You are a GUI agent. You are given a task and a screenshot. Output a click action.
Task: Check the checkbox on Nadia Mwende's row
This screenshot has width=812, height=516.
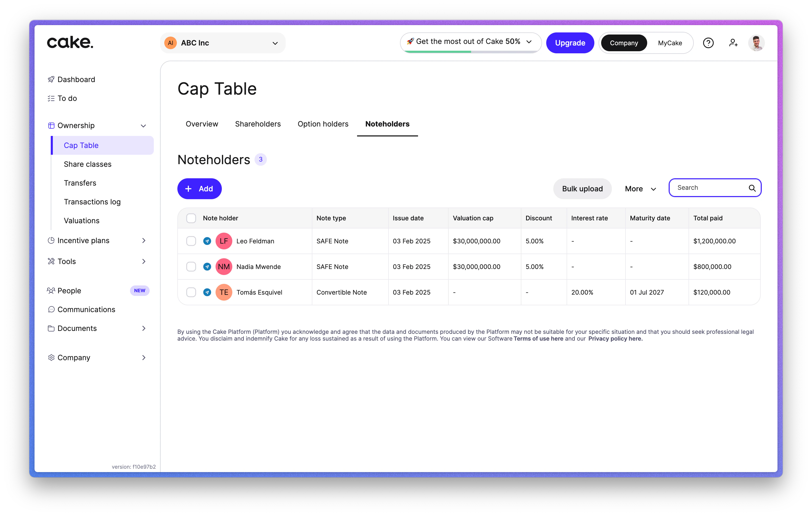click(191, 267)
